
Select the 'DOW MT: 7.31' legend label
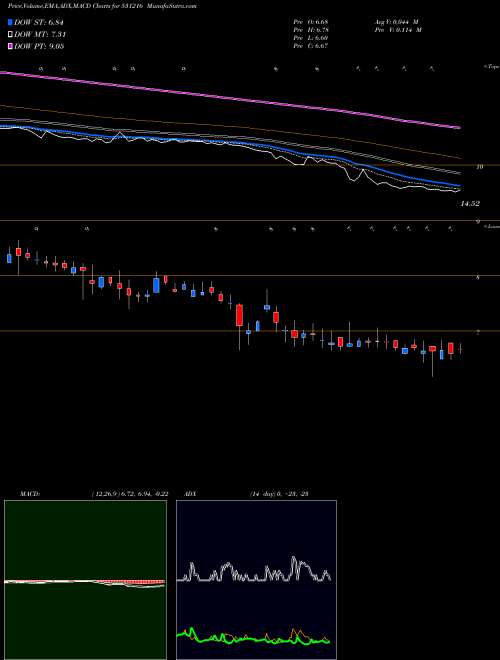pos(40,35)
